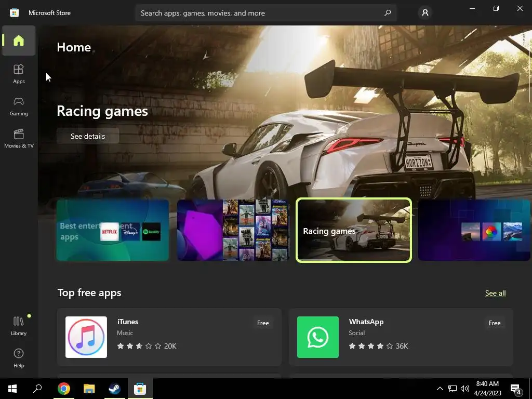Open volume control tray icon

coord(465,389)
